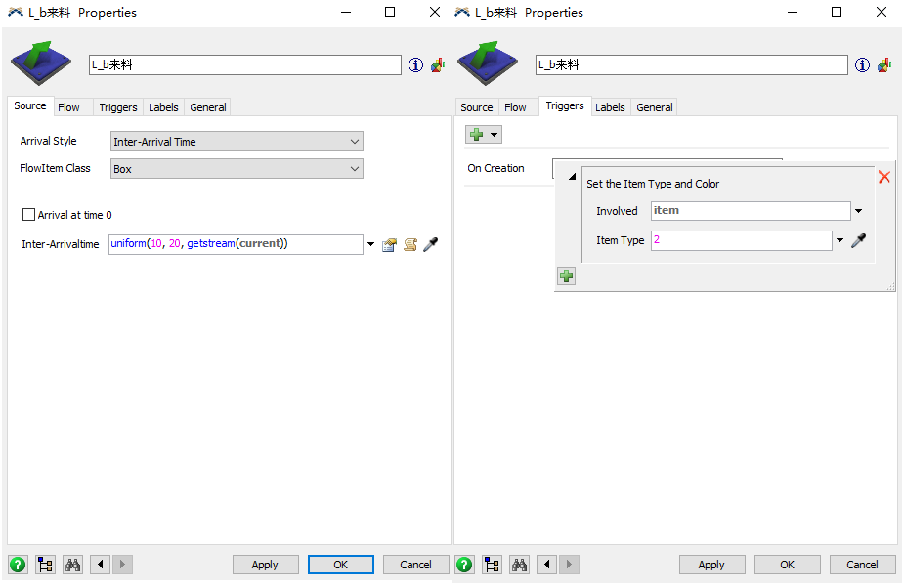The image size is (904, 588).
Task: Open help icon in left window
Action: [x=18, y=565]
